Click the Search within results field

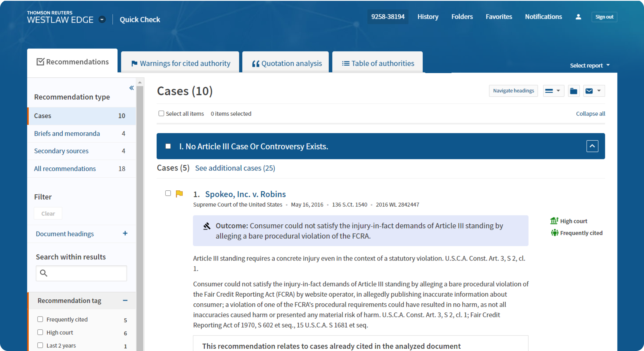(86, 273)
